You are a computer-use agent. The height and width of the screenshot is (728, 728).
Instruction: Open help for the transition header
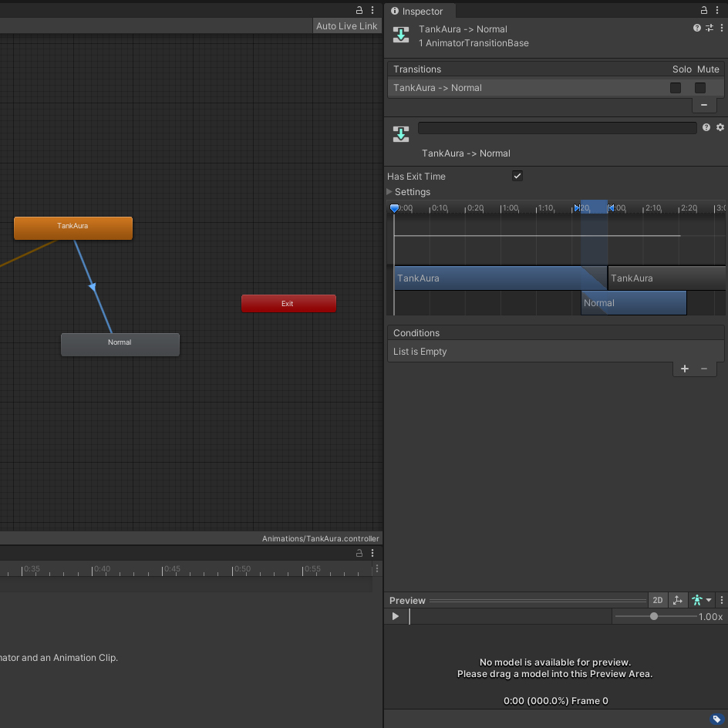click(x=697, y=28)
